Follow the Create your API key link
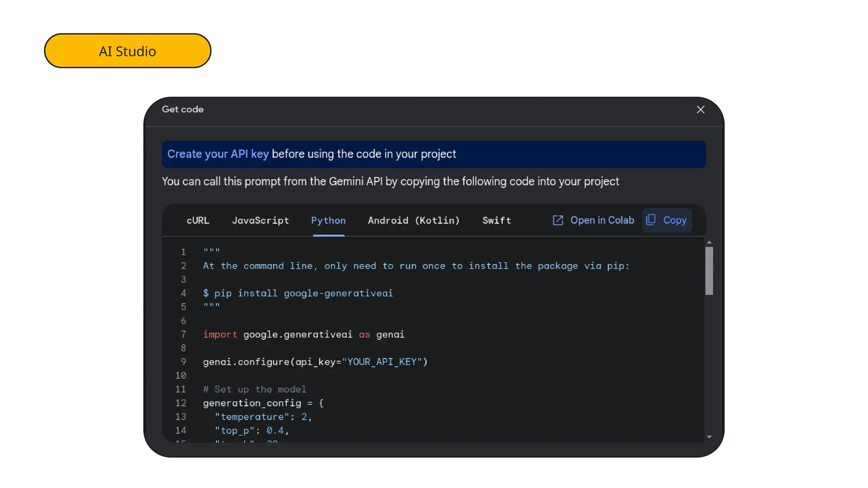 click(218, 154)
